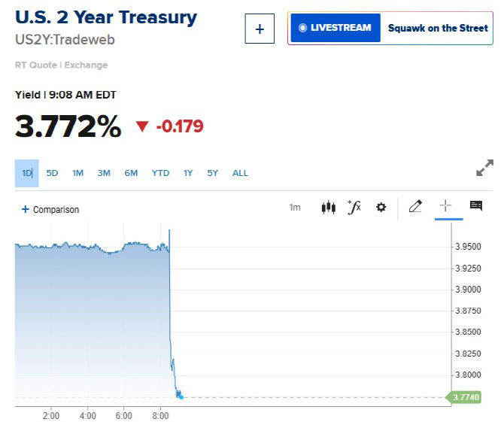This screenshot has height=422, width=504.
Task: Select the YTD time range
Action: [160, 173]
